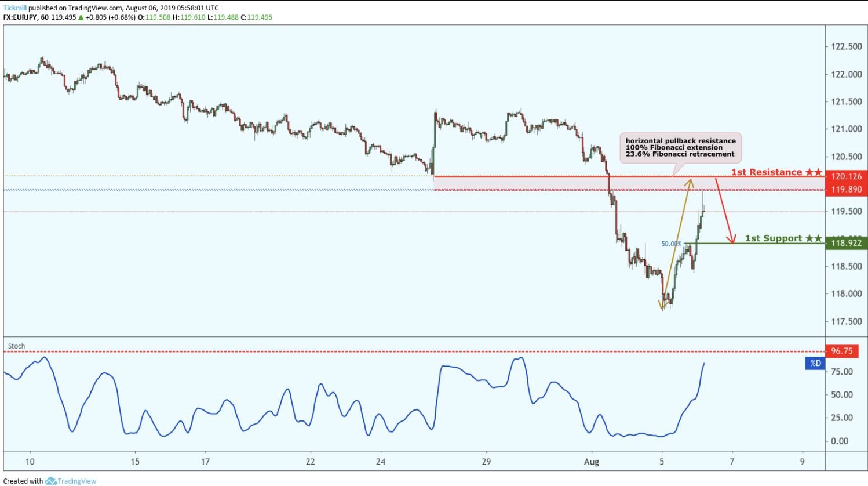The height and width of the screenshot is (486, 868).
Task: Click the Stoch indicator title
Action: 16,346
